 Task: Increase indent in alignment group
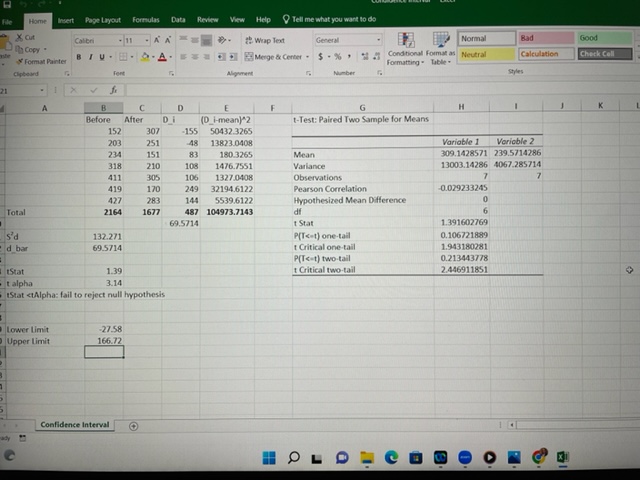coord(233,57)
